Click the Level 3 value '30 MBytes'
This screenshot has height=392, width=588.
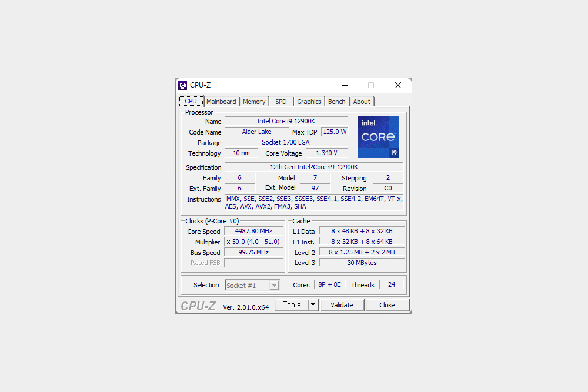(362, 263)
